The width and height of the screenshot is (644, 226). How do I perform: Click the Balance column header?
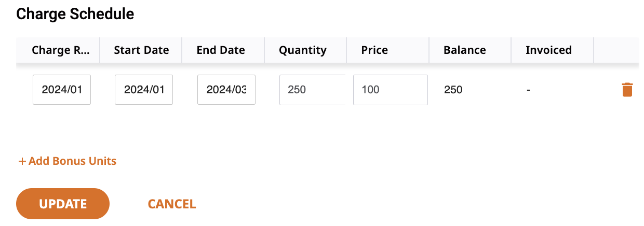[465, 50]
